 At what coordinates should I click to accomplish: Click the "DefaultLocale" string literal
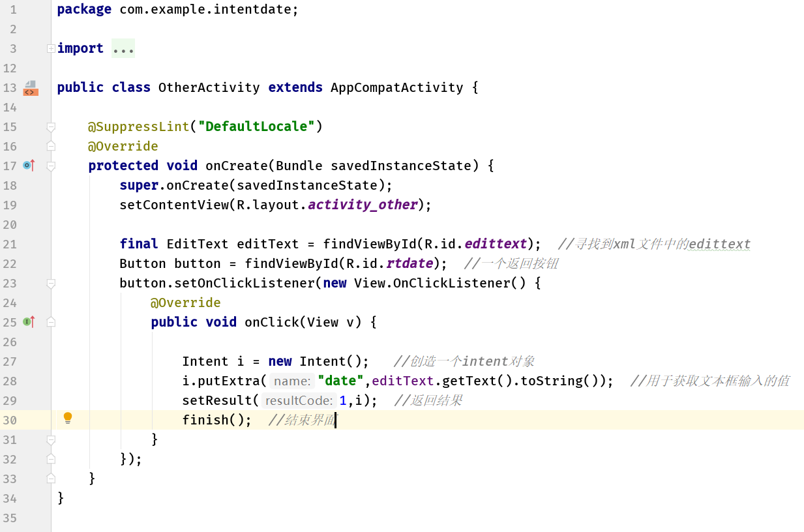click(x=256, y=126)
